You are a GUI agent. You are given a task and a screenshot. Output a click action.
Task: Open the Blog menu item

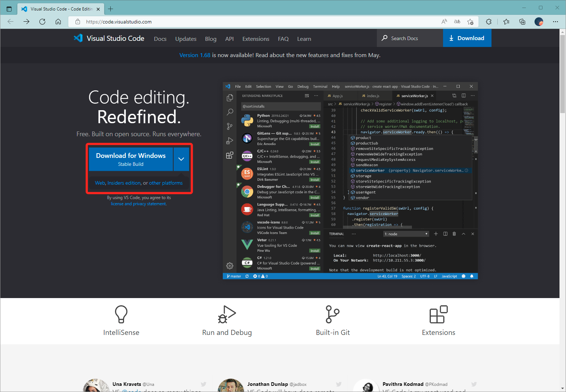click(210, 39)
